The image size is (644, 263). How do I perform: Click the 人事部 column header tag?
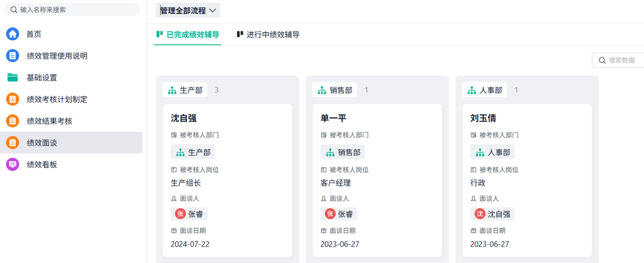(485, 90)
